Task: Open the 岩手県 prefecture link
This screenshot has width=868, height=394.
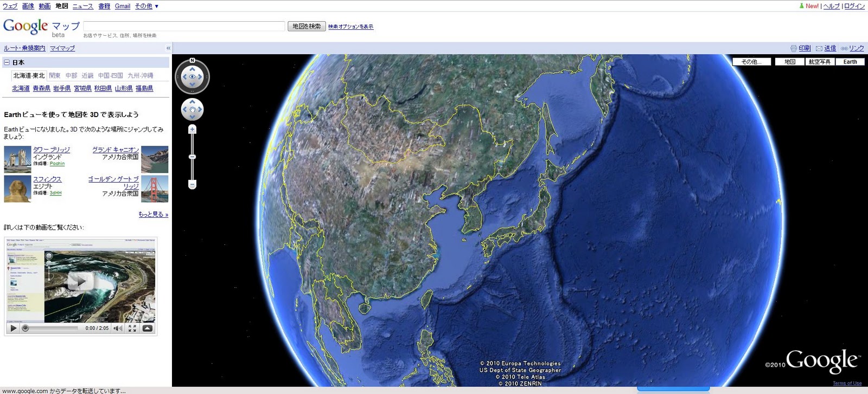Action: coord(62,88)
